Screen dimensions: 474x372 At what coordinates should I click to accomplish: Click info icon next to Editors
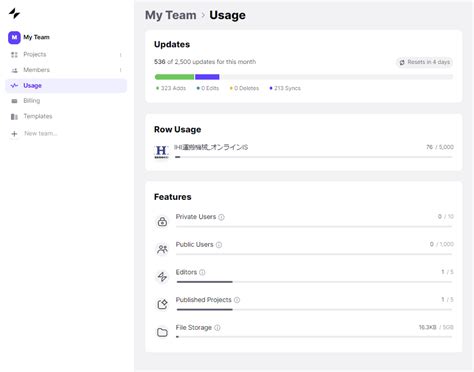point(202,272)
